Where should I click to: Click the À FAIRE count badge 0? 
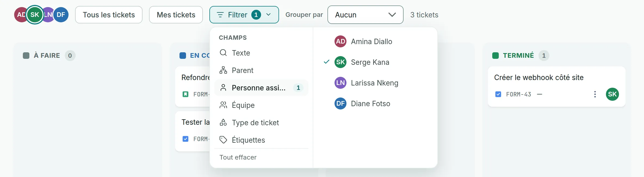point(70,56)
